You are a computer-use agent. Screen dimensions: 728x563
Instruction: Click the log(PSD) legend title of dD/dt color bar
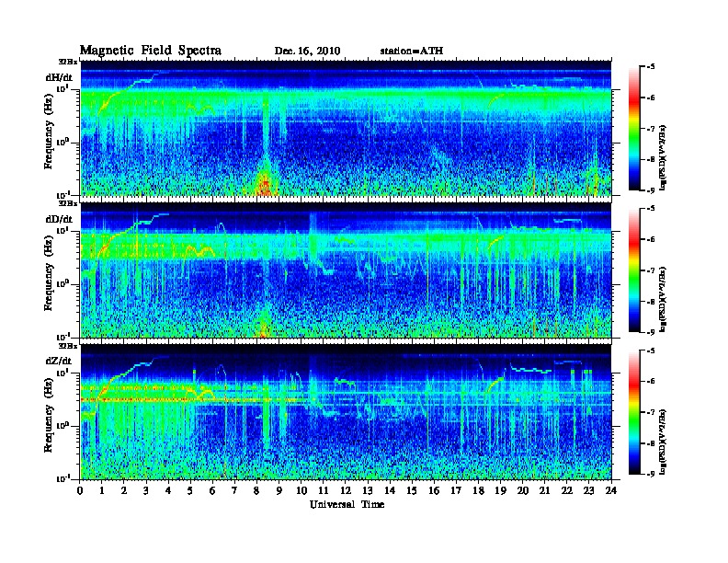[x=664, y=299]
